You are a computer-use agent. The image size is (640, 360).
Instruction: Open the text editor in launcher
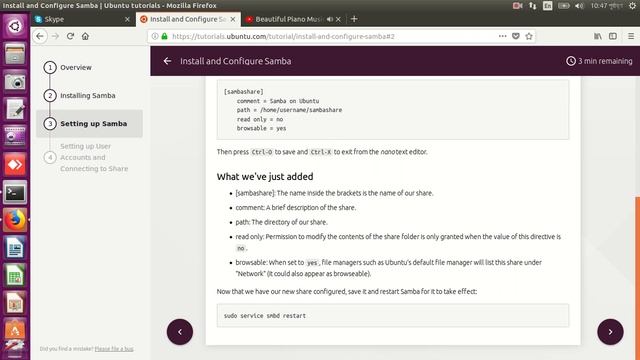tap(15, 109)
